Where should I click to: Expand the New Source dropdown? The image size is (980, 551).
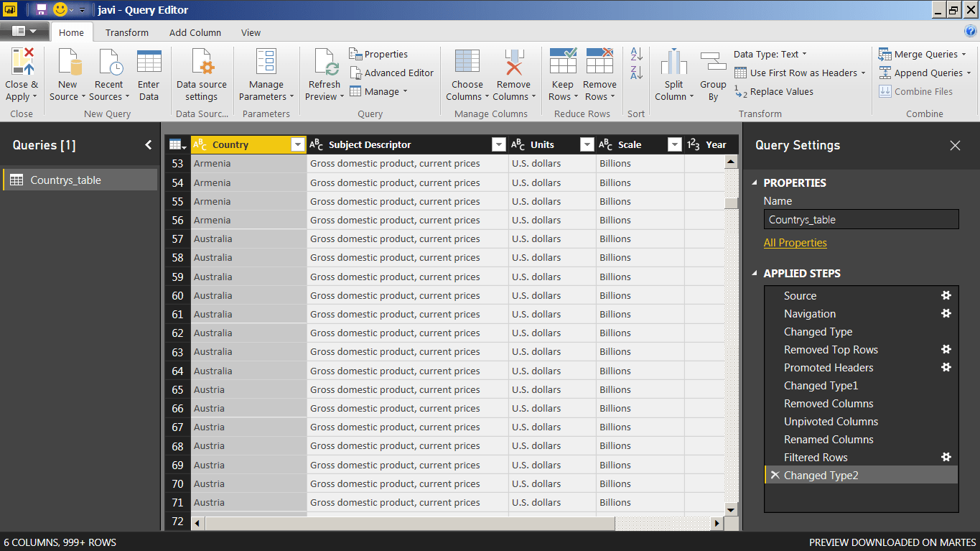pos(67,74)
